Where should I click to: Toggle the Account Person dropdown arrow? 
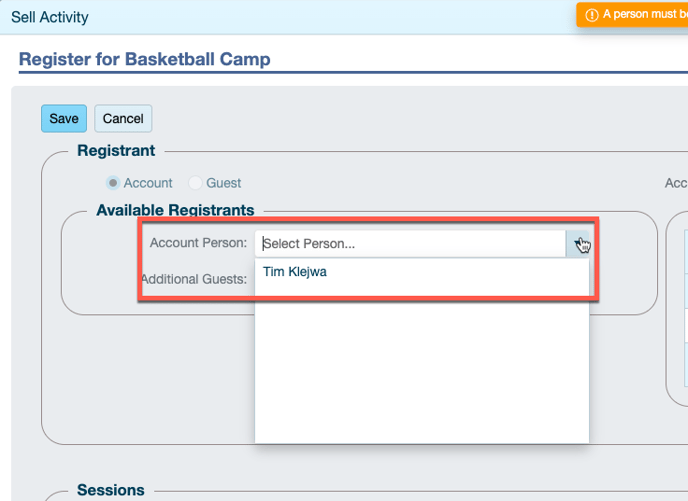coord(578,244)
